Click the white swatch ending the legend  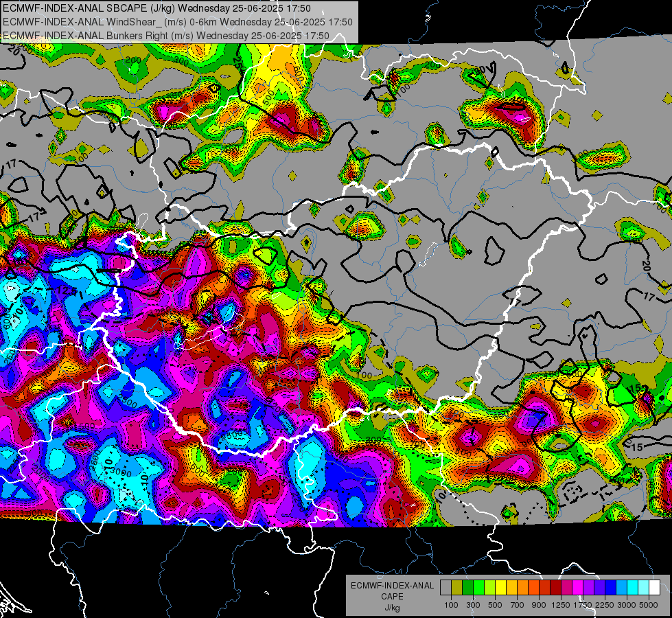(654, 588)
